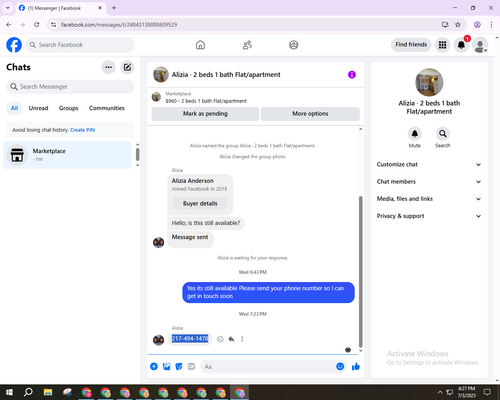Viewport: 500px width, 400px height.
Task: Reload the page in browser toolbar
Action: tap(37, 24)
